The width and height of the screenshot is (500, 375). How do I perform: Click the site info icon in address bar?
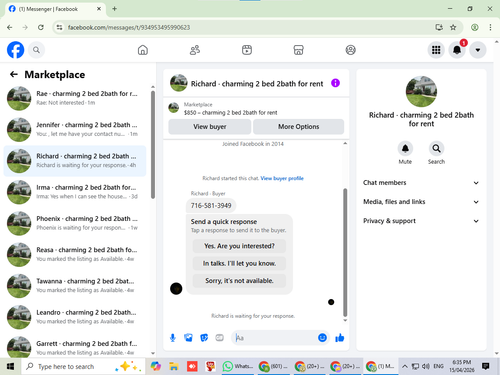coord(59,27)
